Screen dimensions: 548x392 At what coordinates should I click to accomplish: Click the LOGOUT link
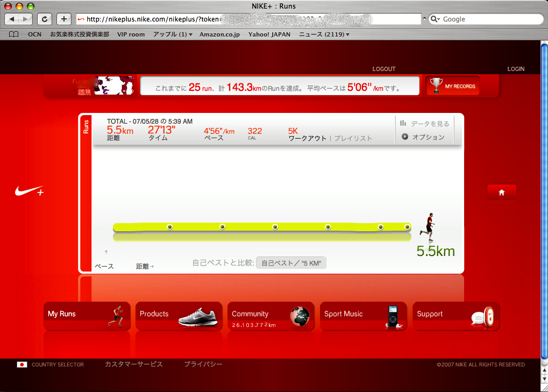tap(384, 69)
